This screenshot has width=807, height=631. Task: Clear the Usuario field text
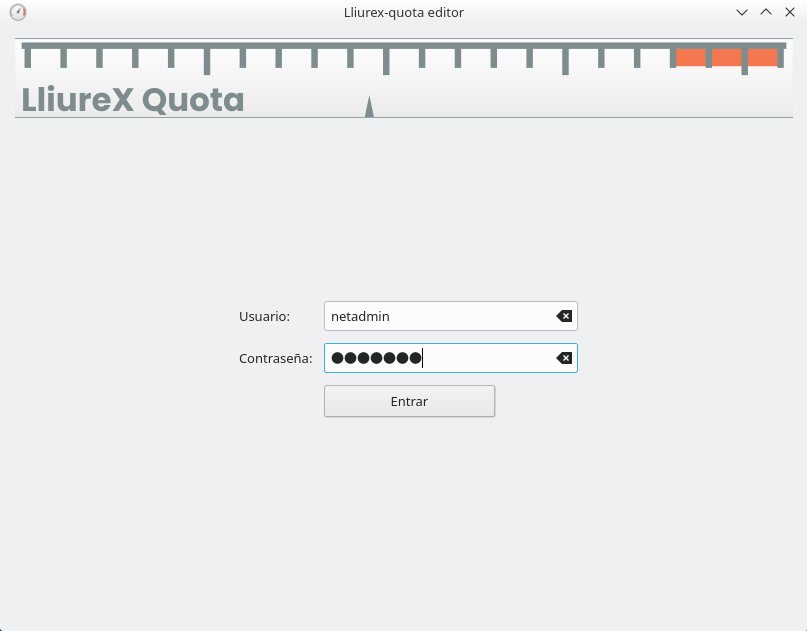[x=564, y=316]
